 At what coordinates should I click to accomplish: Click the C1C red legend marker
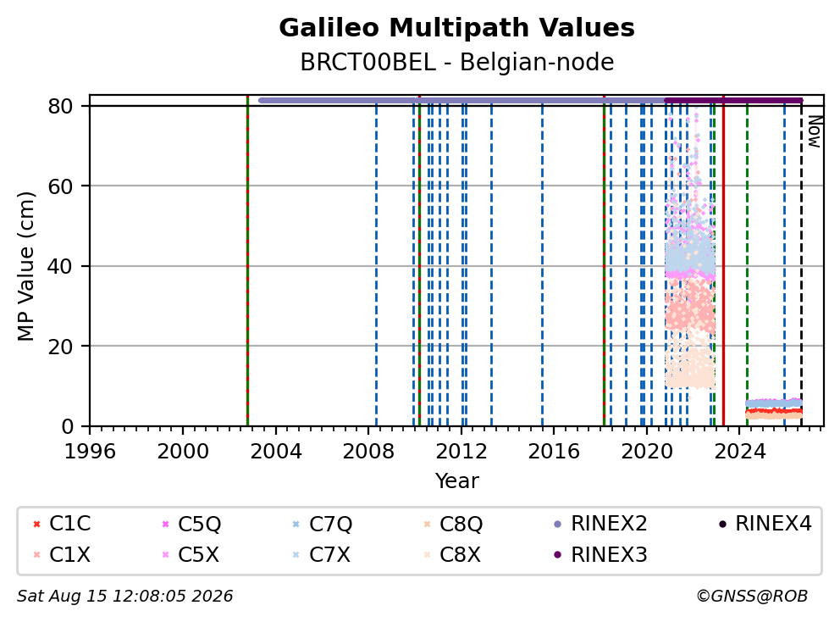[x=36, y=524]
